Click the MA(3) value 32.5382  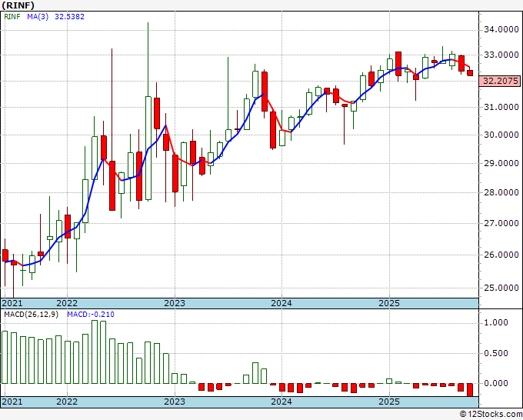(69, 16)
